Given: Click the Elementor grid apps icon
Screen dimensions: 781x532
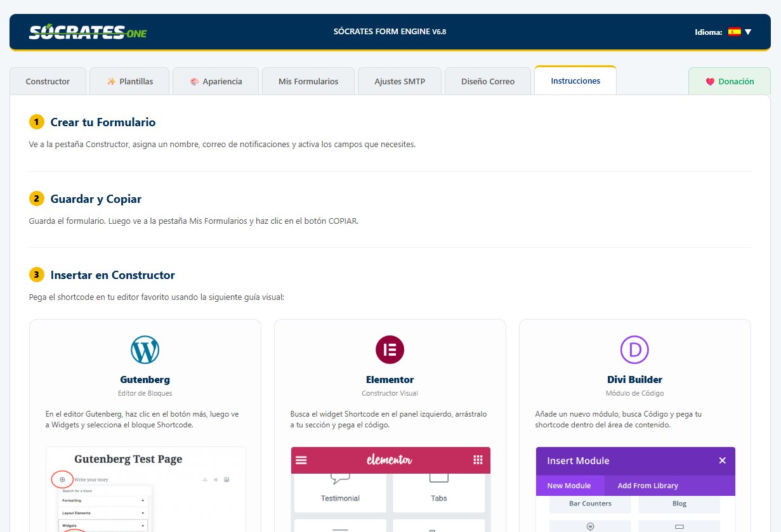Looking at the screenshot, I should point(478,460).
